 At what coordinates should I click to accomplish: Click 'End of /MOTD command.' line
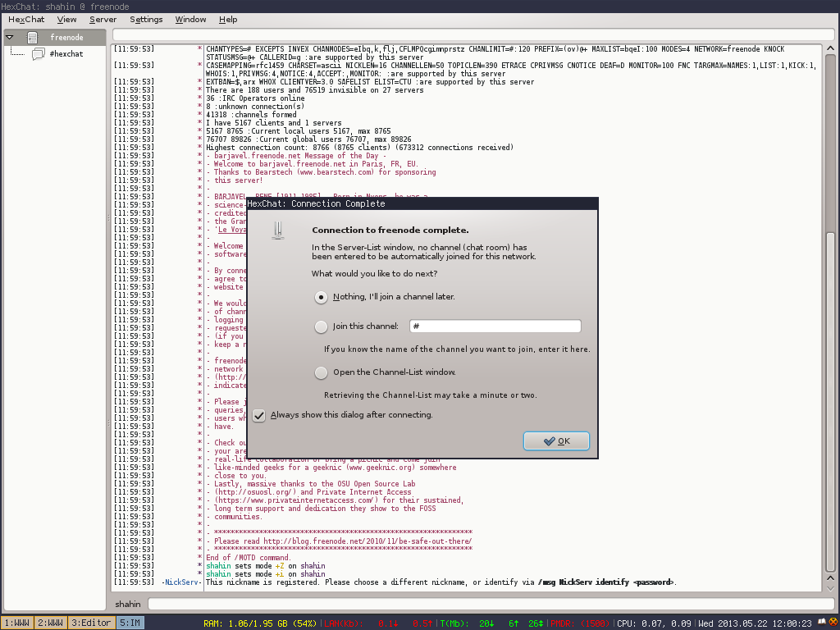pyautogui.click(x=249, y=558)
